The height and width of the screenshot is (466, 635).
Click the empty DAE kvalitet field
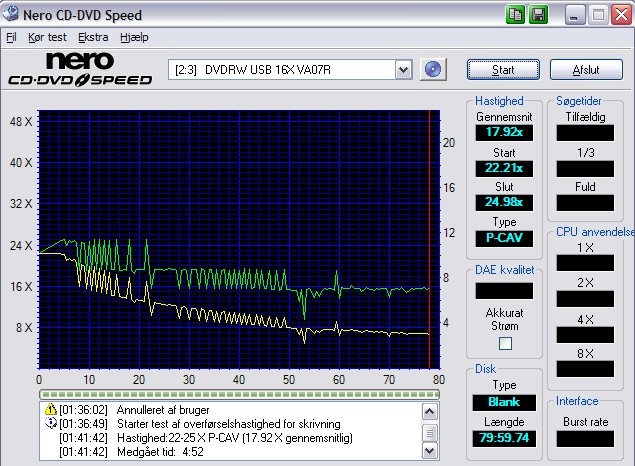pos(504,291)
